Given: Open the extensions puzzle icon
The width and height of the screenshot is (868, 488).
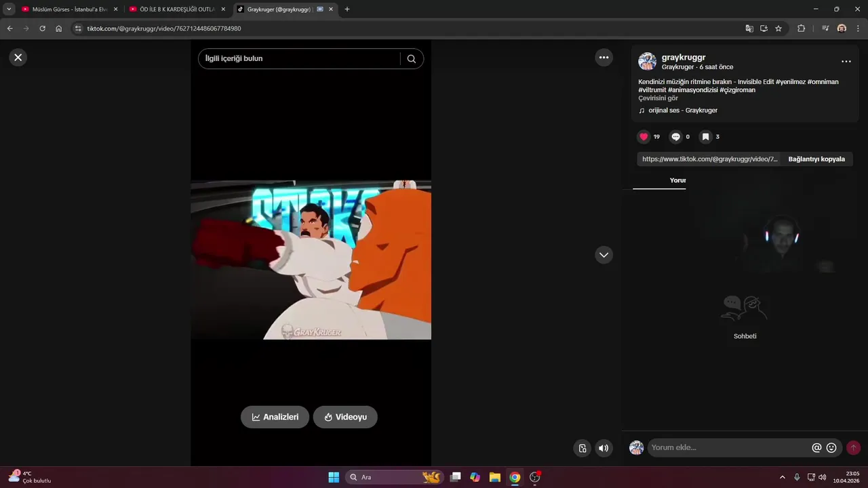Looking at the screenshot, I should pyautogui.click(x=801, y=28).
